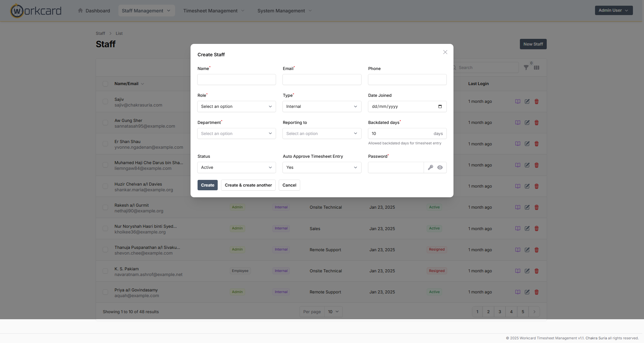Open the System Management menu
The width and height of the screenshot is (644, 343).
point(284,11)
